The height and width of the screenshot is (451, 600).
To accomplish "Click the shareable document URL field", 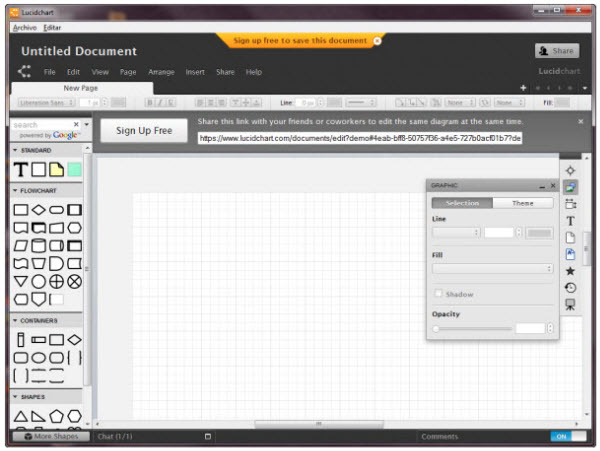I will (359, 138).
